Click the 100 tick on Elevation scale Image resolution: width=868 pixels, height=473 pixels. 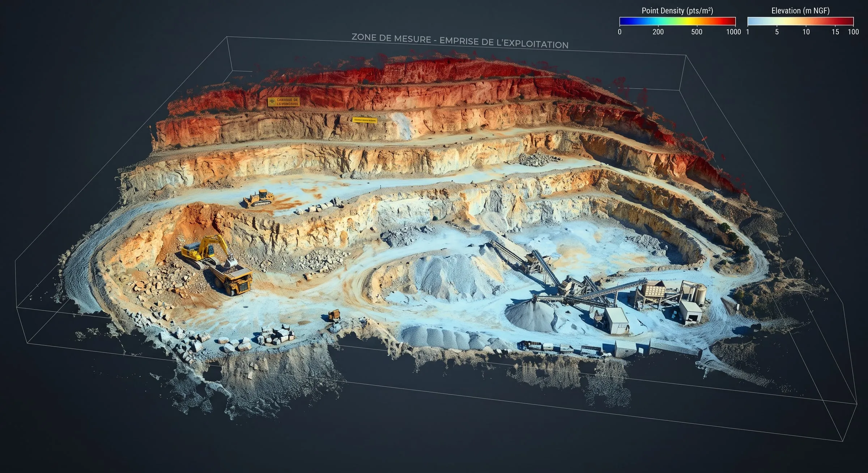coord(853,32)
